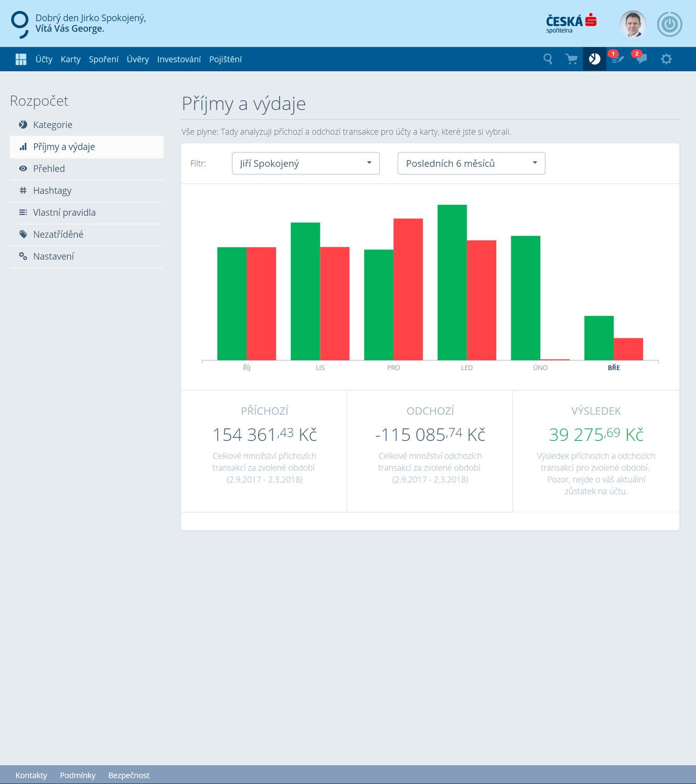Expand the Posledních 6 měsíců period dropdown
This screenshot has height=784, width=696.
point(471,164)
